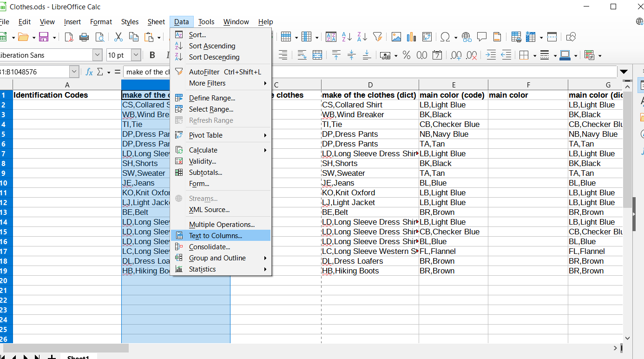644x359 pixels.
Task: Toggle Align Bottom vertical alignment
Action: (367, 55)
